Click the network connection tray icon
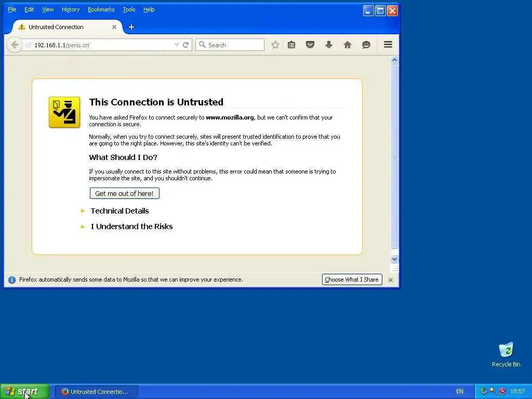The height and width of the screenshot is (399, 532). pyautogui.click(x=484, y=391)
